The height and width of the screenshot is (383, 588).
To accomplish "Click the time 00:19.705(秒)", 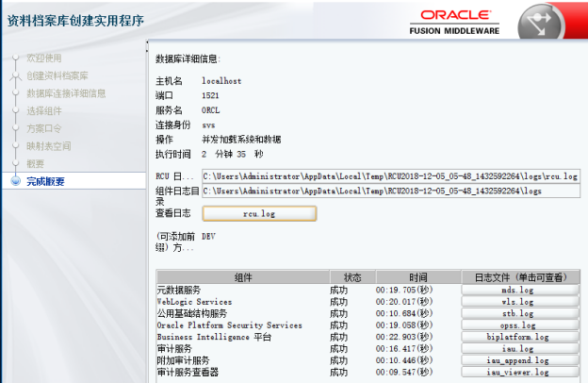I will pyautogui.click(x=404, y=290).
